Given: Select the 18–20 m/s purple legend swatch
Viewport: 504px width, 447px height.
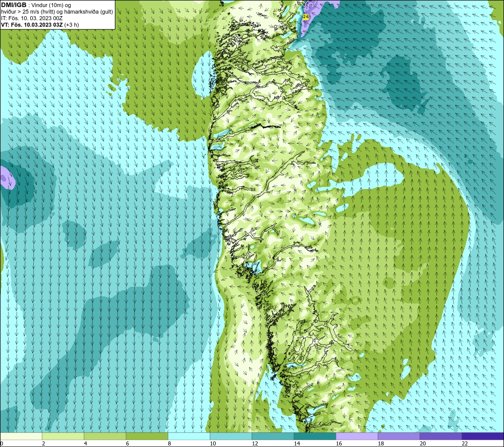Looking at the screenshot, I should pos(399,436).
